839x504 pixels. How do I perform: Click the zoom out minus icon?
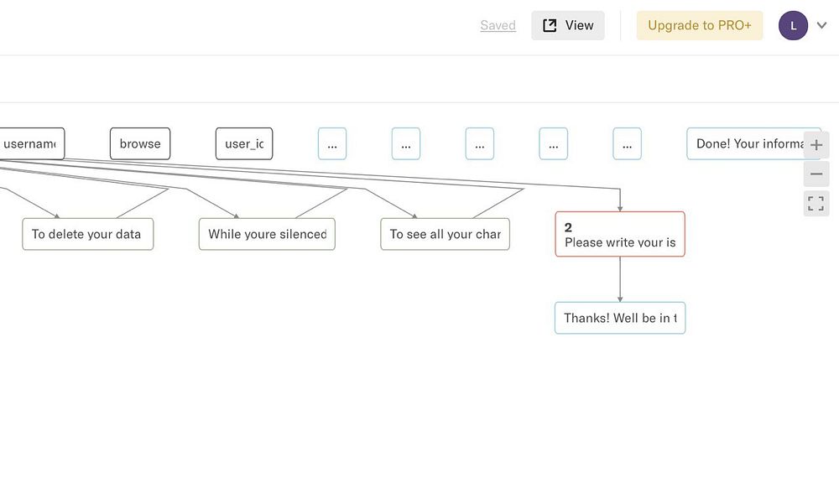816,174
